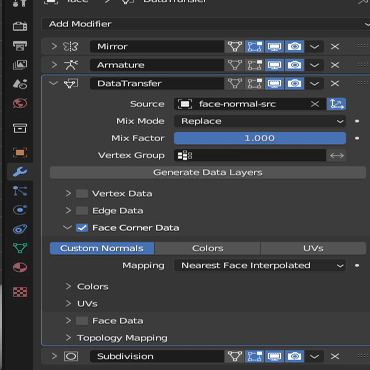Open the Object properties tab icon
The image size is (370, 370).
click(x=20, y=153)
